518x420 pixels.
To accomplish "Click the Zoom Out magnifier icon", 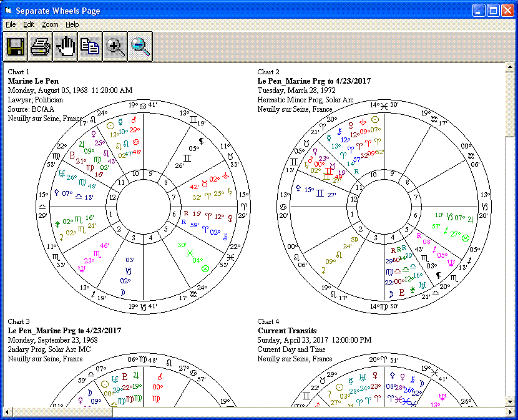I will pyautogui.click(x=140, y=47).
